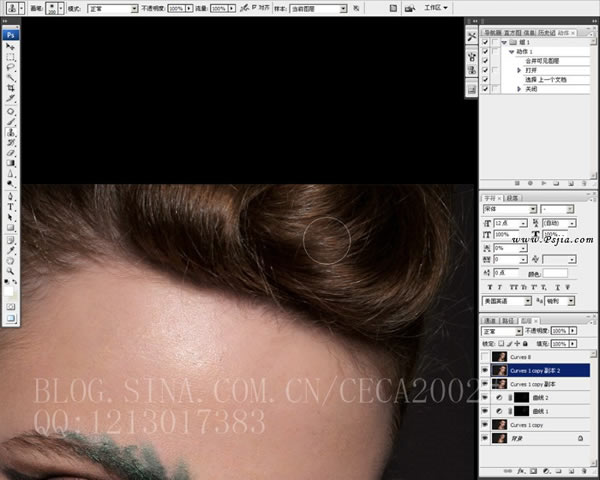Select the Lasso tool
The width and height of the screenshot is (600, 480).
[x=10, y=67]
